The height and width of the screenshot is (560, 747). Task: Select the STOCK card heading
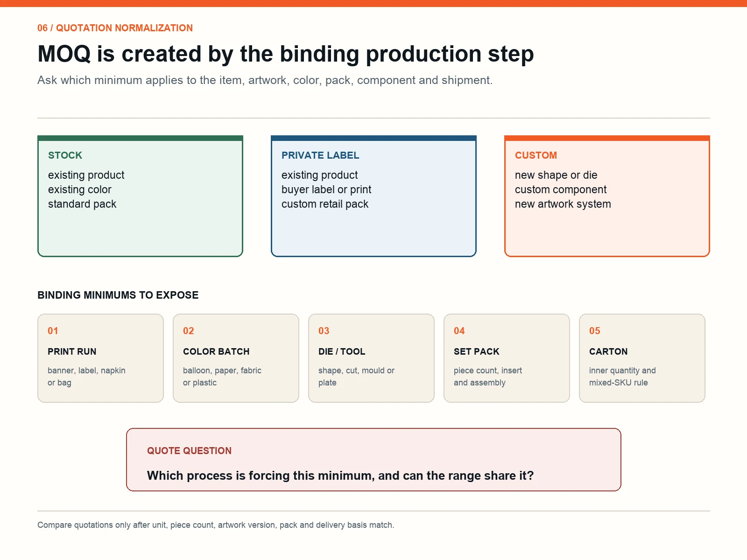(65, 155)
